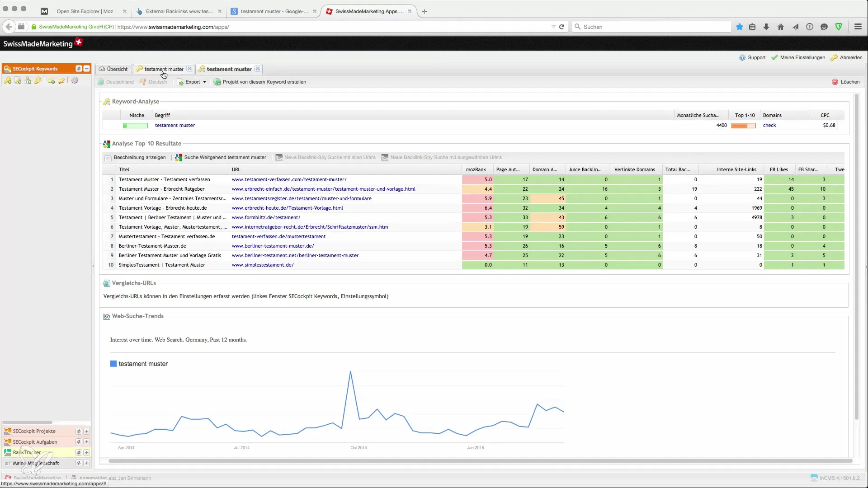Reload the page with the refresh icon
Screen dimensions: 868x488
561,27
